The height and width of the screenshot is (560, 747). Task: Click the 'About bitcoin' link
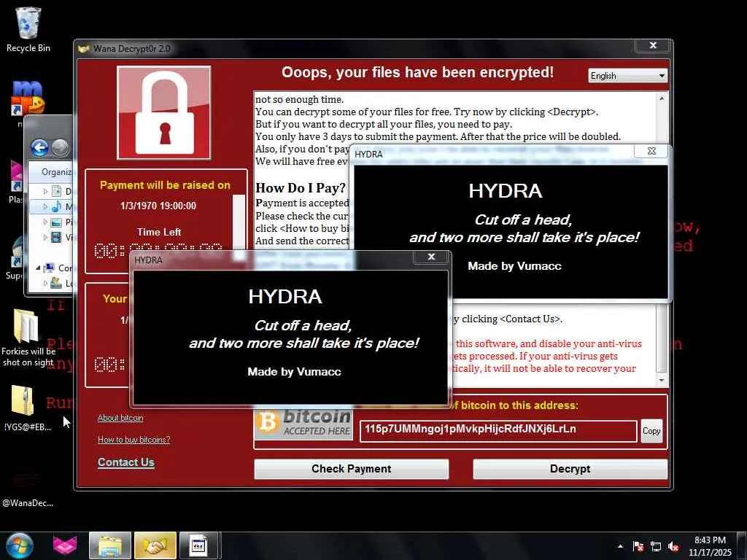tap(120, 418)
